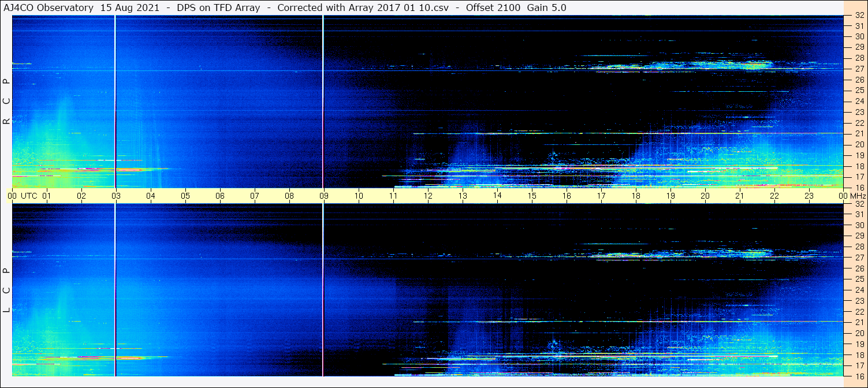Click the white vertical line at 09 UTC in RCP spectrogram
Screen dimensions: 868x388
[x=323, y=101]
